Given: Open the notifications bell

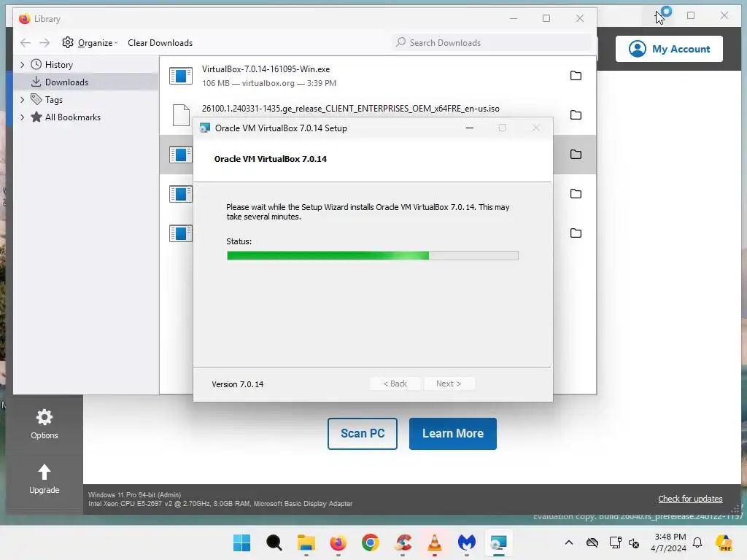Looking at the screenshot, I should click(x=697, y=542).
